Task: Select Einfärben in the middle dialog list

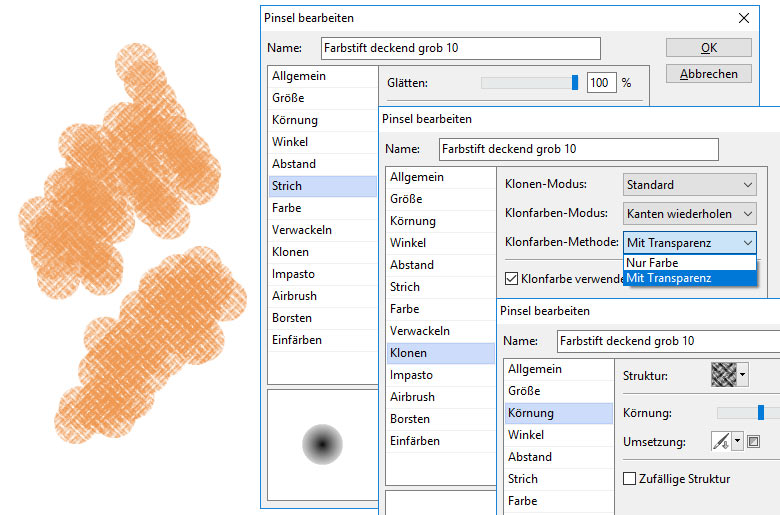Action: pos(440,441)
